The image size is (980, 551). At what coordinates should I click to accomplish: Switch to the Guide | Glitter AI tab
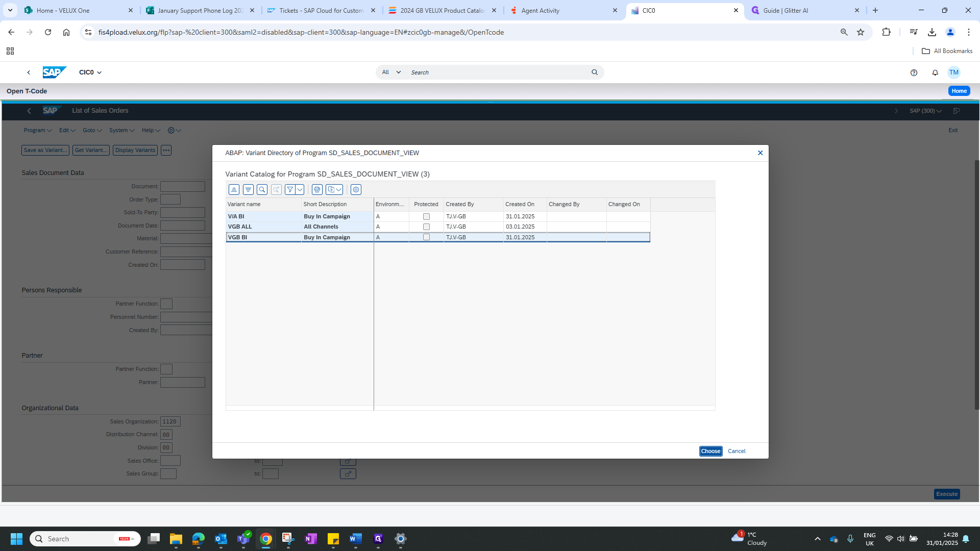(805, 10)
